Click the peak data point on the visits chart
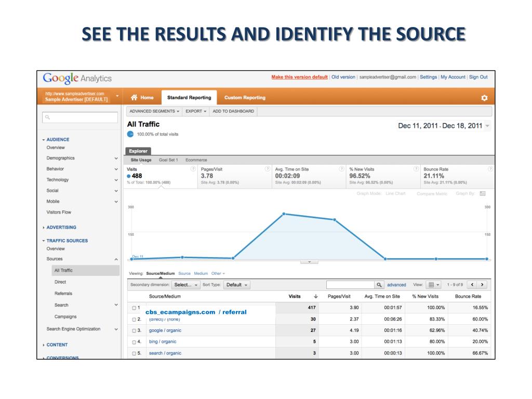532x399 pixels. [284, 214]
